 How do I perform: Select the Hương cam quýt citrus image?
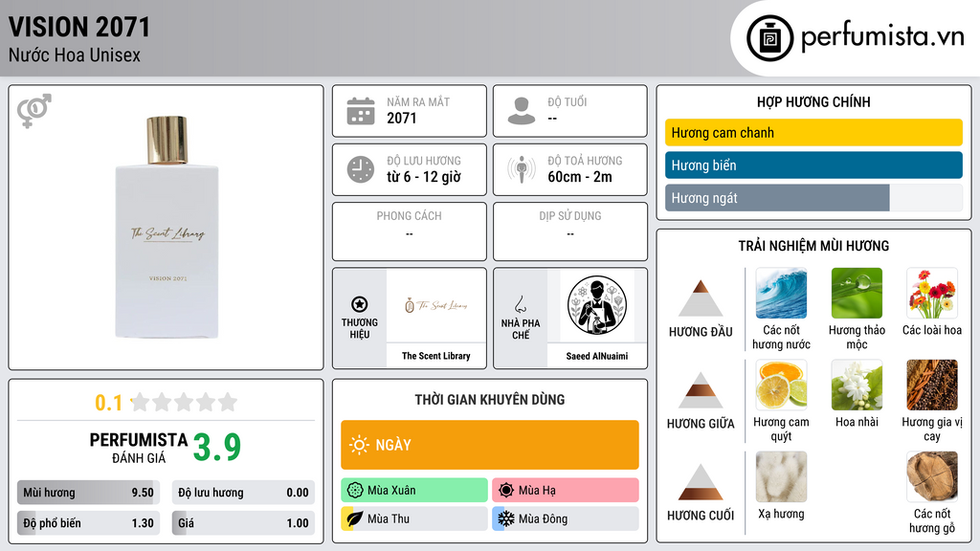781,385
